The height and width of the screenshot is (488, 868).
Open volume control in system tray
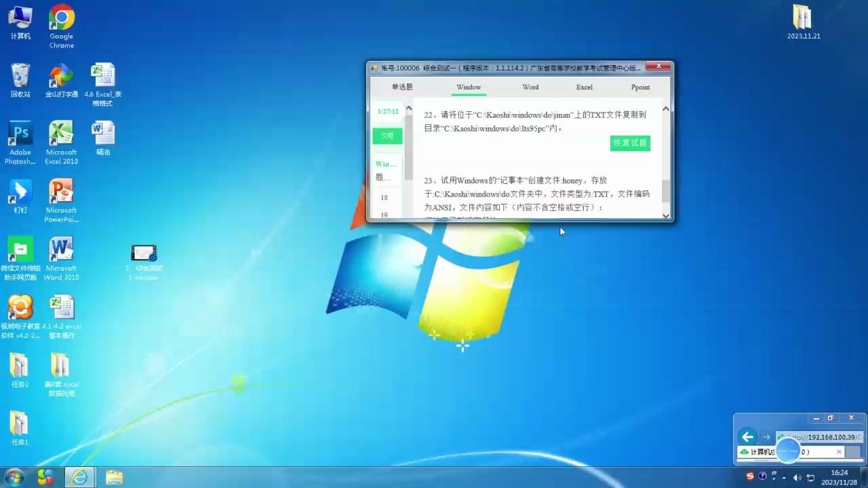click(x=797, y=478)
